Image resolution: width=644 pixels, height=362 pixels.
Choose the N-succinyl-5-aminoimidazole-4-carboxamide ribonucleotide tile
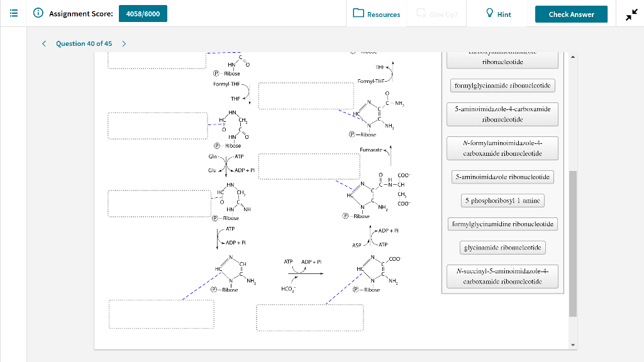502,276
